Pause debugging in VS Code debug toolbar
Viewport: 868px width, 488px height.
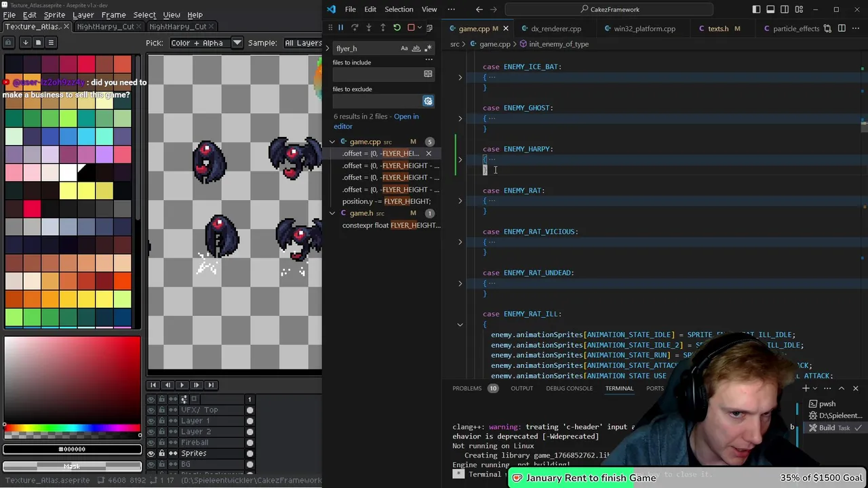click(x=340, y=28)
